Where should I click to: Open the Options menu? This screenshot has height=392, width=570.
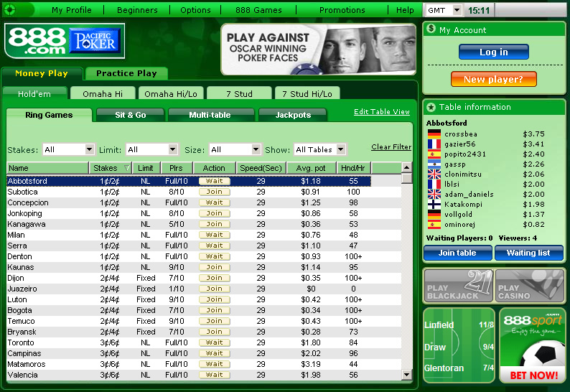[x=195, y=10]
